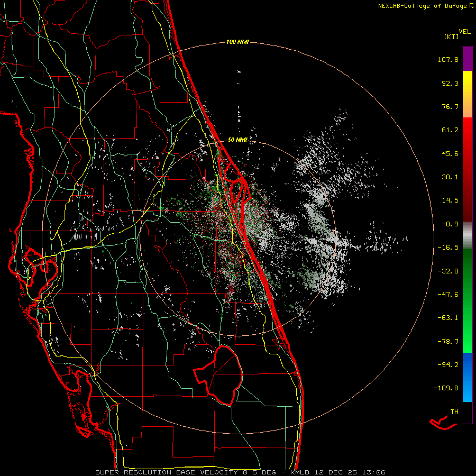The image size is (476, 476).
Task: Click the purple segment of color bar
Action: click(x=467, y=59)
